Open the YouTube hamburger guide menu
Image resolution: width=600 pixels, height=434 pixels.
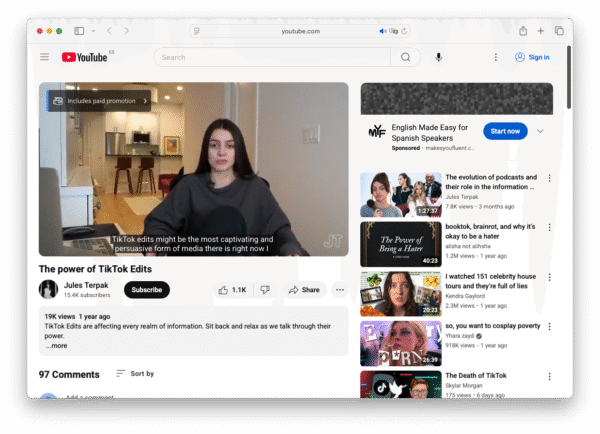(x=44, y=57)
